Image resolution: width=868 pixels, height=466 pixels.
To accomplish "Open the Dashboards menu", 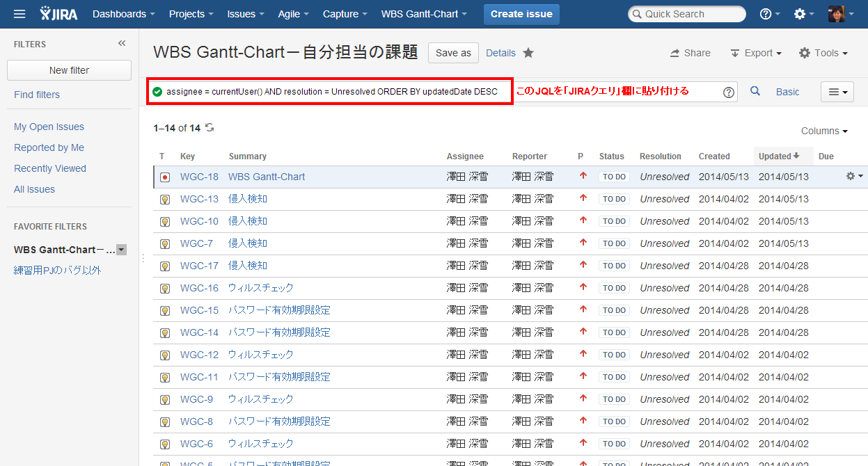I will pos(123,14).
